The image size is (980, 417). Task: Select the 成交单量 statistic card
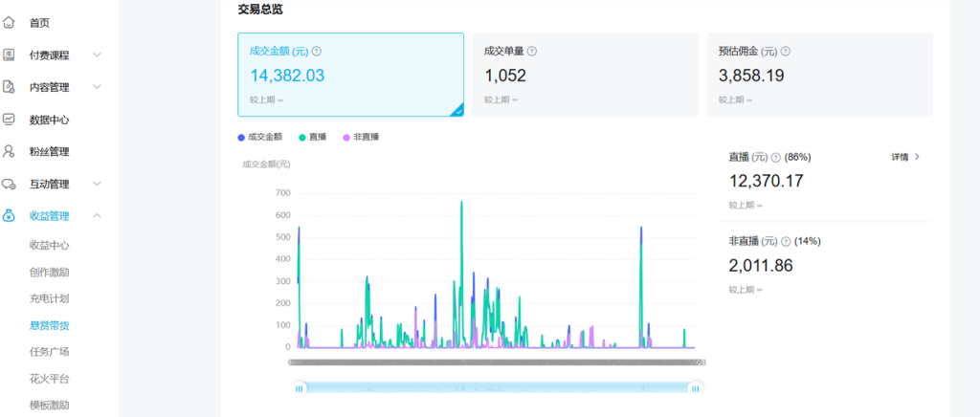(587, 75)
